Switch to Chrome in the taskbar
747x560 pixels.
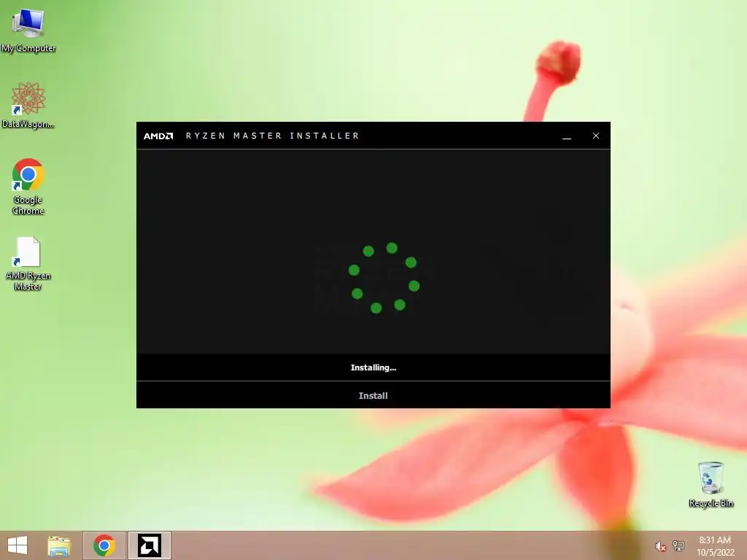pyautogui.click(x=104, y=545)
